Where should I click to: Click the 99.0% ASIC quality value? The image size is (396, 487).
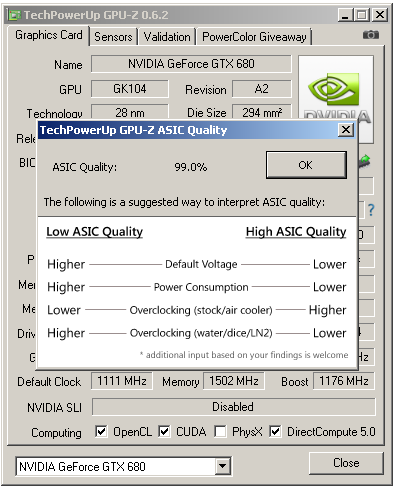(x=191, y=167)
